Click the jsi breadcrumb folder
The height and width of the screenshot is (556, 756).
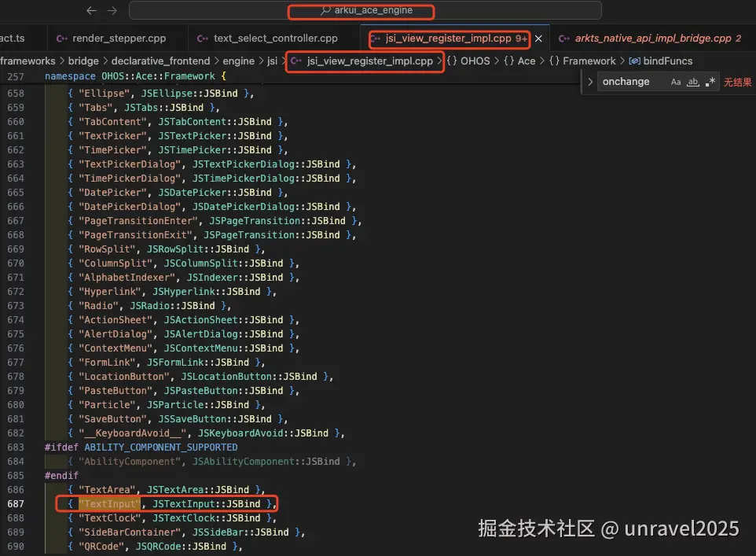(273, 61)
